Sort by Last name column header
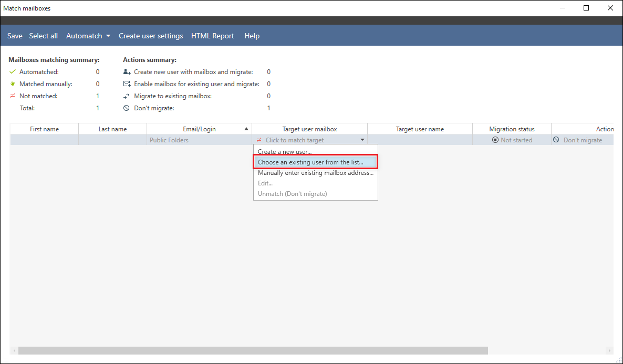The height and width of the screenshot is (364, 623). click(112, 129)
